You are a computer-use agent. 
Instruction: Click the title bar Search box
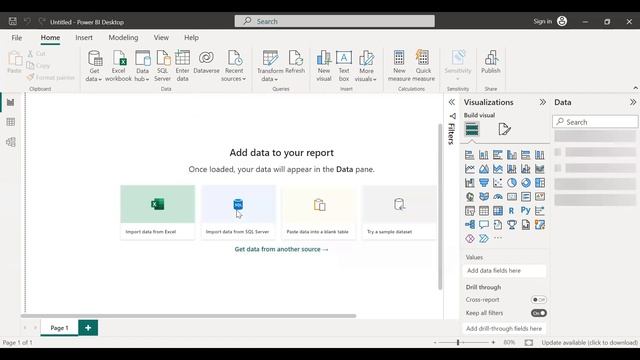pyautogui.click(x=335, y=21)
